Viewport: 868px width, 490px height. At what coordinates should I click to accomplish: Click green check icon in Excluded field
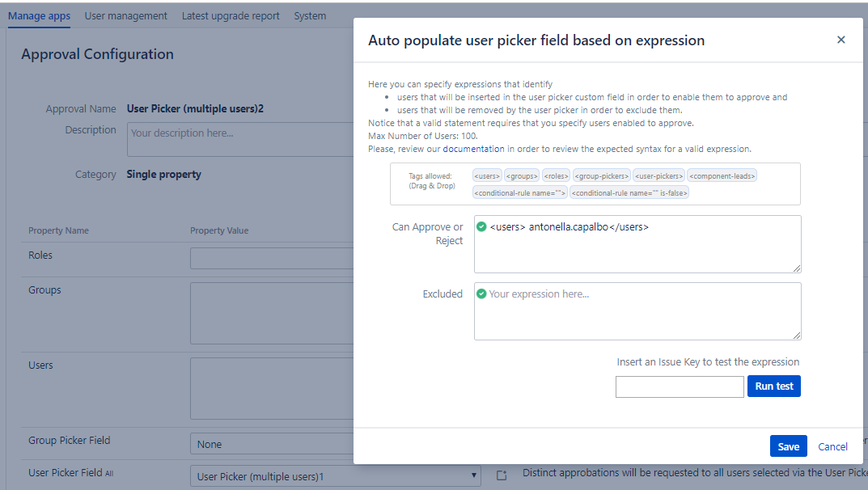pyautogui.click(x=481, y=294)
